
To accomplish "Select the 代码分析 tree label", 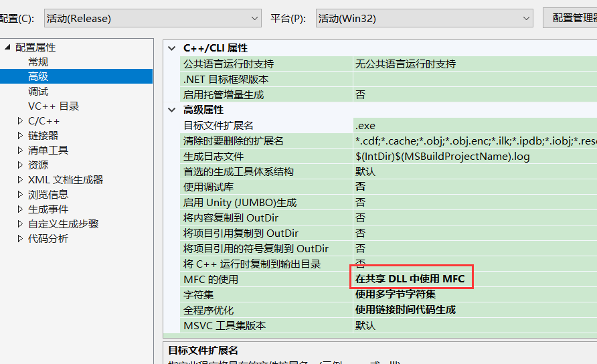I will tap(48, 239).
